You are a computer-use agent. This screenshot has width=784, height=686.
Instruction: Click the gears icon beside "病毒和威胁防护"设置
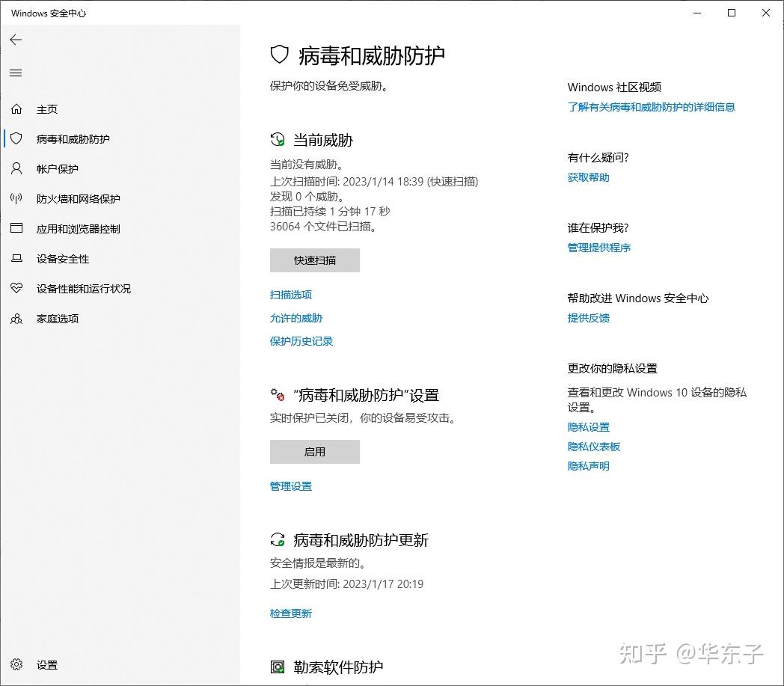click(x=278, y=394)
